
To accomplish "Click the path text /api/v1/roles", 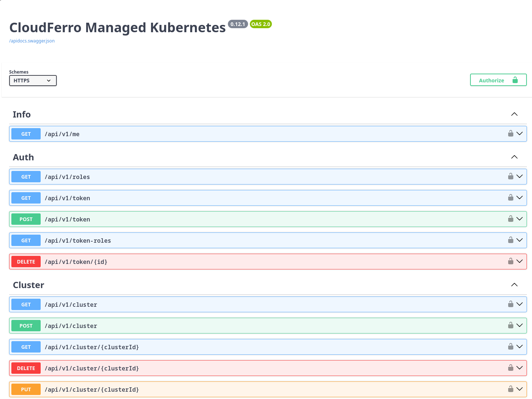I will [67, 177].
